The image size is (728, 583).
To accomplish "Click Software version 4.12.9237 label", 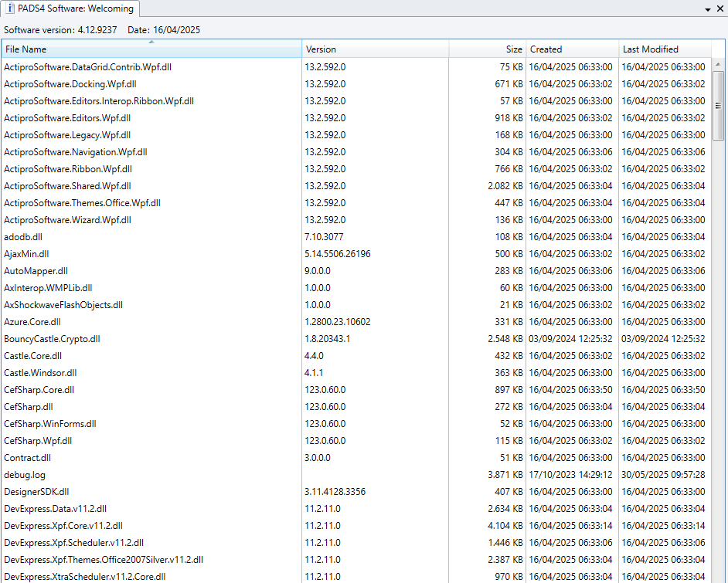I will point(60,30).
